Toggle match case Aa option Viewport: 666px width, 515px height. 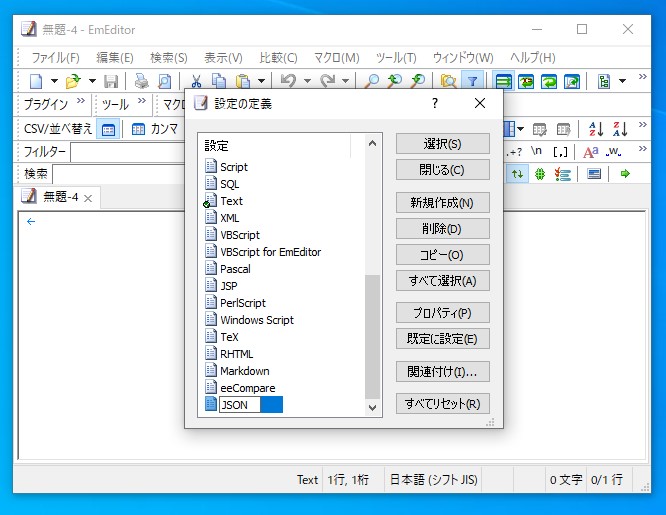(590, 151)
